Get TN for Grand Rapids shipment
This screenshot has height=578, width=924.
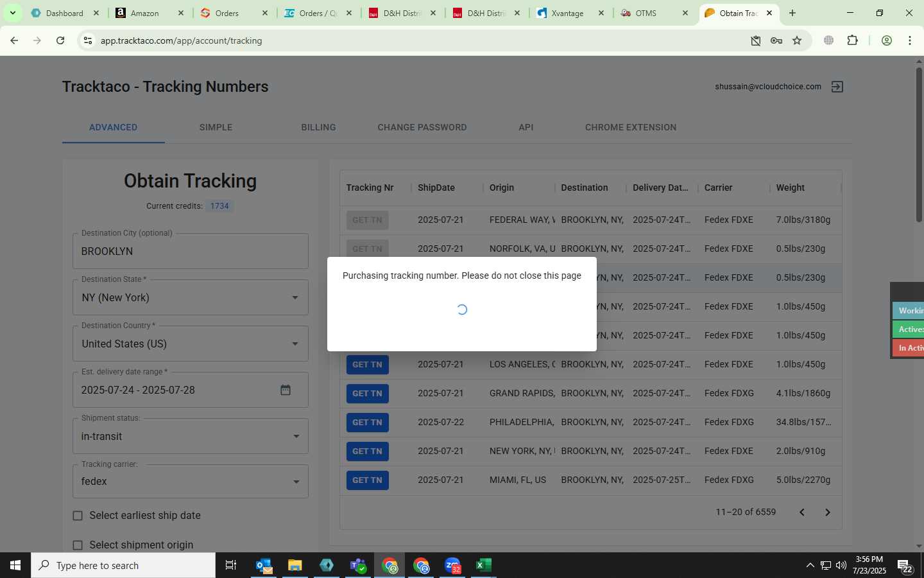click(367, 394)
